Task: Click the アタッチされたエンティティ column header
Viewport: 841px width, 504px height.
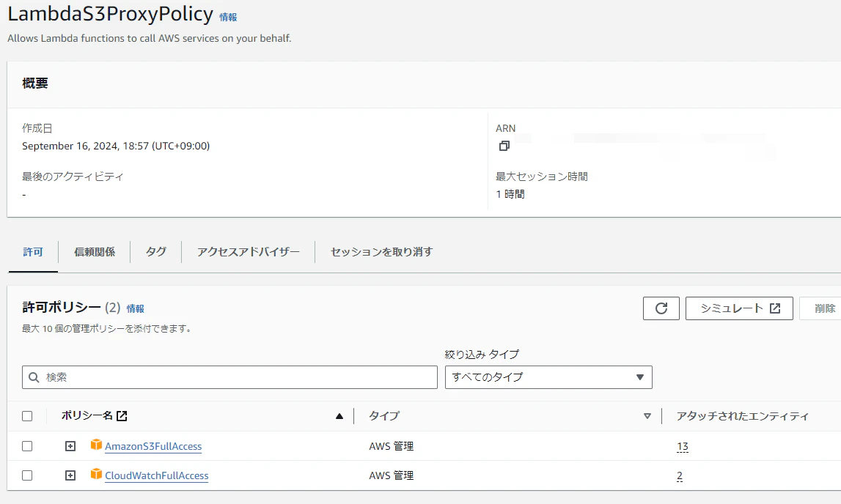Action: coord(742,416)
